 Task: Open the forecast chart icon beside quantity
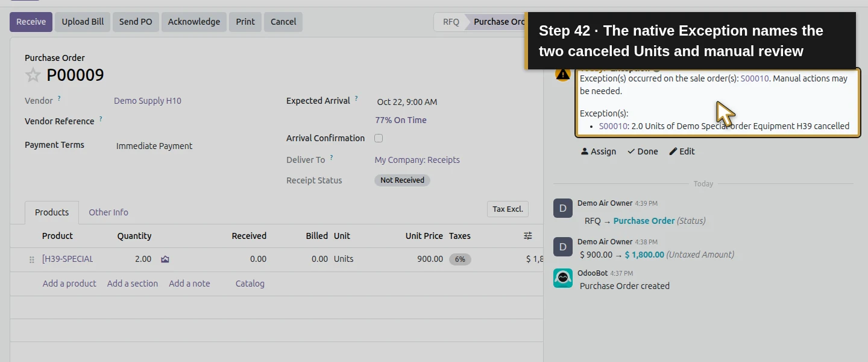pyautogui.click(x=165, y=259)
